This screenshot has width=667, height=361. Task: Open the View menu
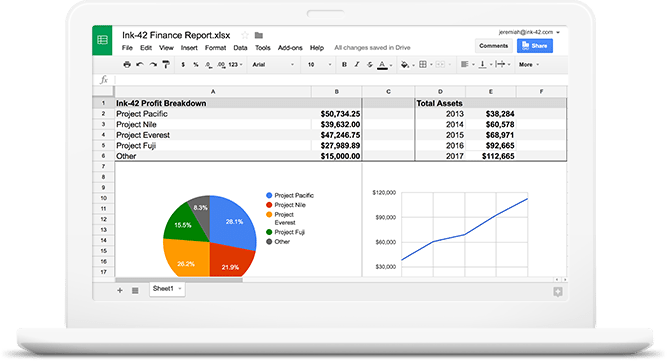coord(166,48)
